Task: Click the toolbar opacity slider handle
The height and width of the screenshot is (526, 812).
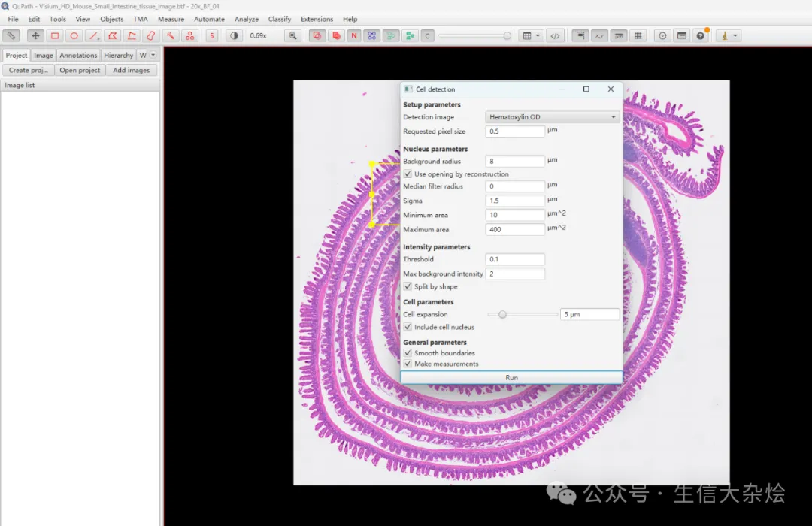Action: pos(507,36)
